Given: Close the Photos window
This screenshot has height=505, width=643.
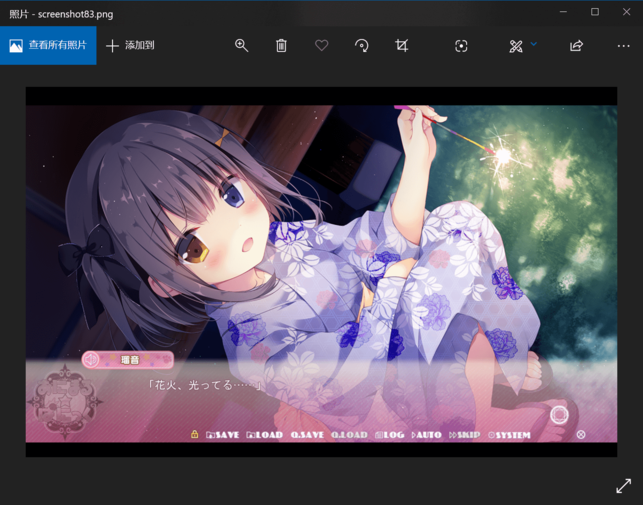Looking at the screenshot, I should pos(627,12).
